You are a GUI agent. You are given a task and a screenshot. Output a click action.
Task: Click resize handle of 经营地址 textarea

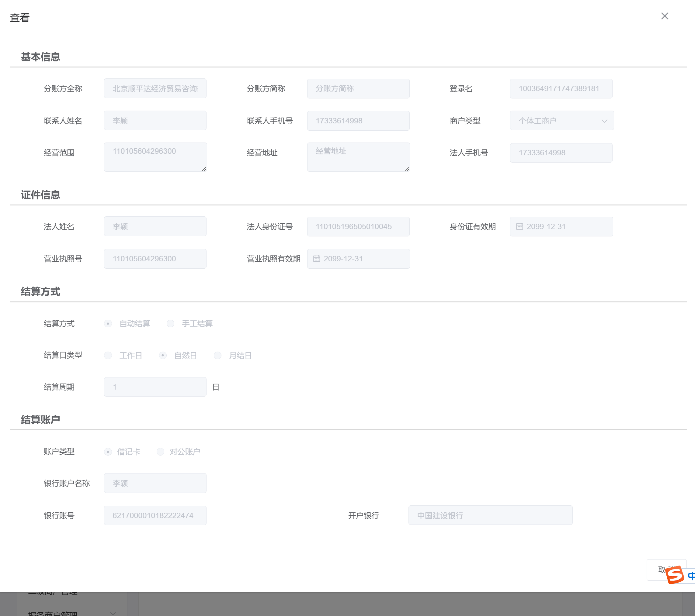coord(407,169)
